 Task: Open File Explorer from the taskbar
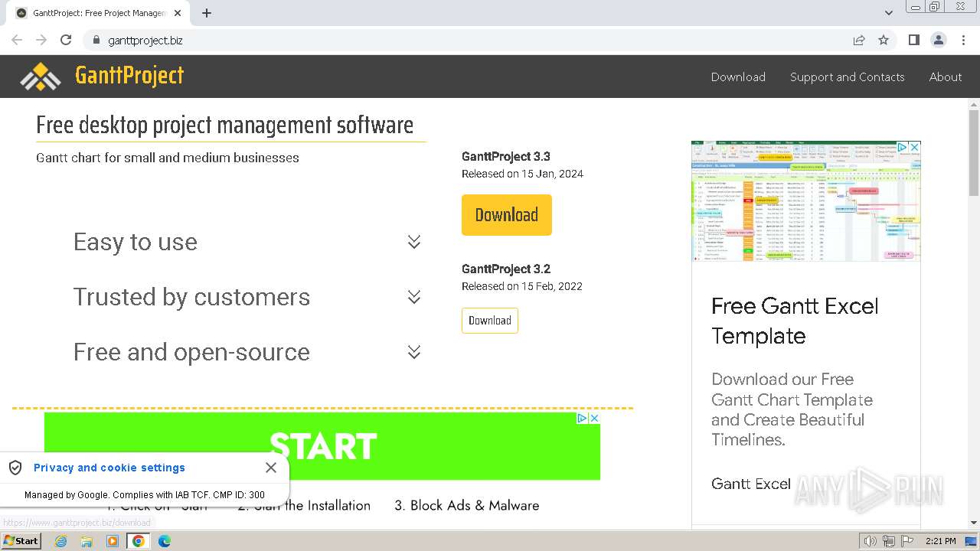[x=87, y=541]
